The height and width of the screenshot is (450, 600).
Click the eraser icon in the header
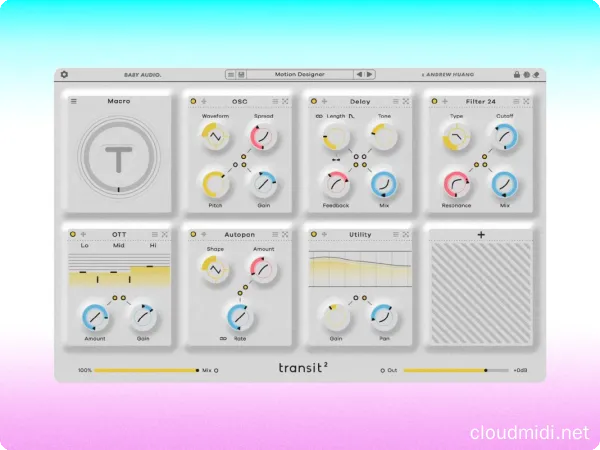pos(536,75)
